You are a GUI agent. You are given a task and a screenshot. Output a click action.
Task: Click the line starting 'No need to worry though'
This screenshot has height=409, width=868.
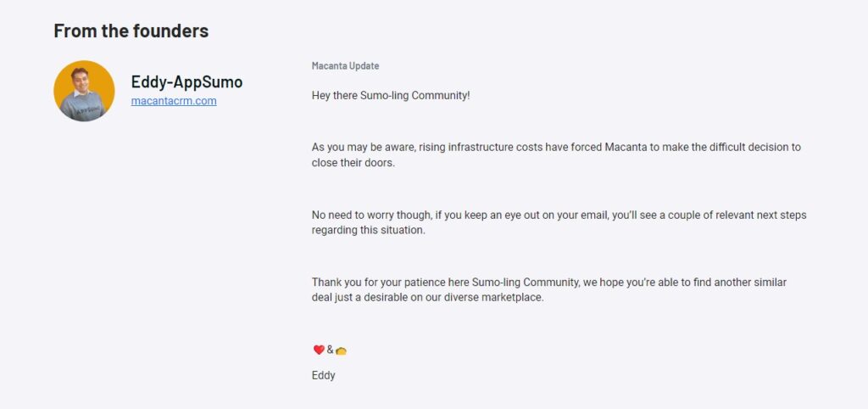[x=559, y=215]
